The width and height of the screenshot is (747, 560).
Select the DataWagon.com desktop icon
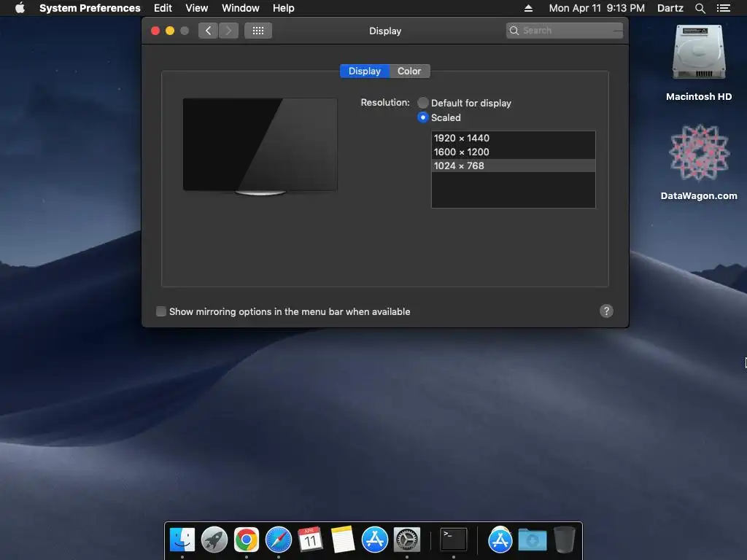pos(699,162)
